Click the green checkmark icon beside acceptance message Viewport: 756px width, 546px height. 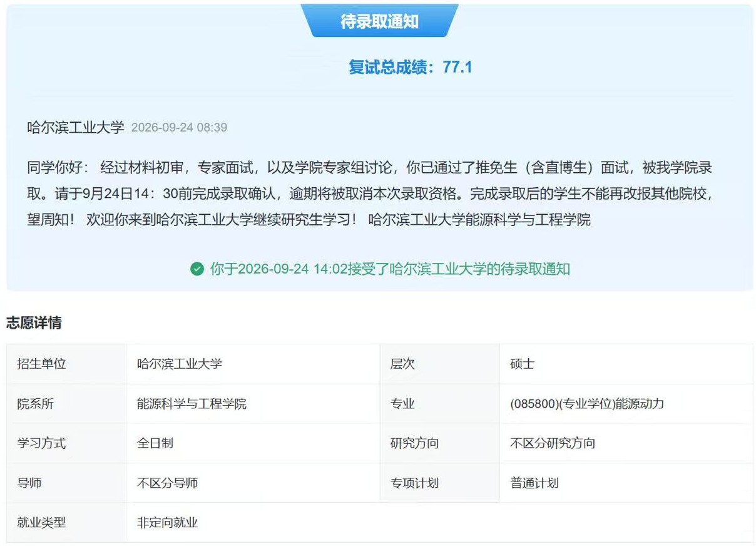pos(197,269)
